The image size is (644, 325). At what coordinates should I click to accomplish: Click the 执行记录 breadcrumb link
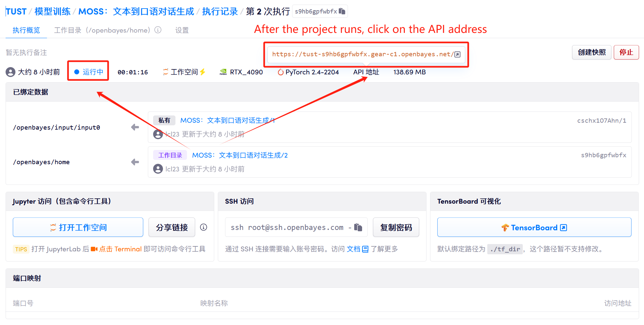tap(219, 12)
